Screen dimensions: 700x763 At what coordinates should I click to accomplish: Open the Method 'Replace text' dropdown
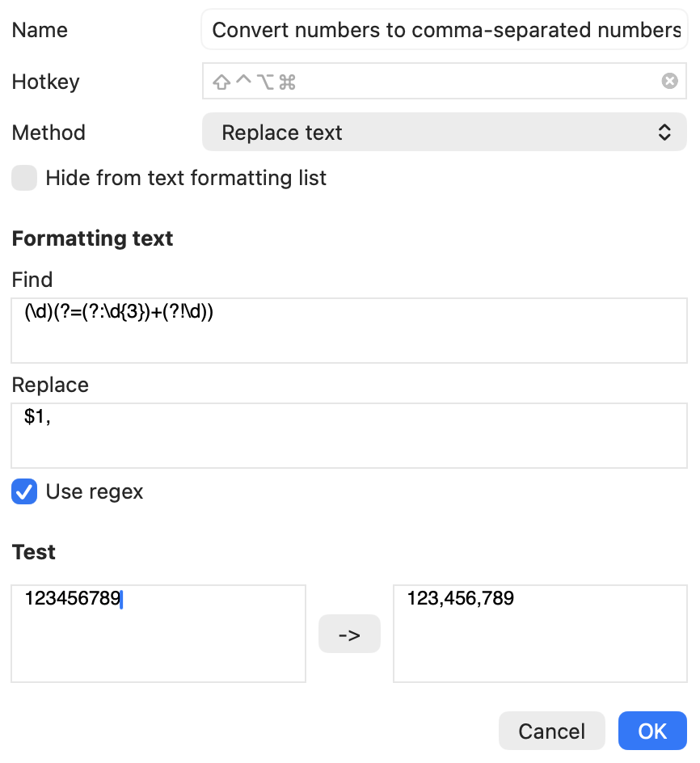[x=444, y=132]
